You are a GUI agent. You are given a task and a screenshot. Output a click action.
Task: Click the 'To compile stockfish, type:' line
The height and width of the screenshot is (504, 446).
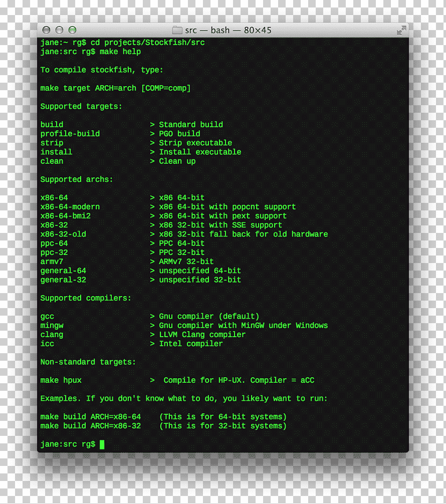tap(102, 70)
